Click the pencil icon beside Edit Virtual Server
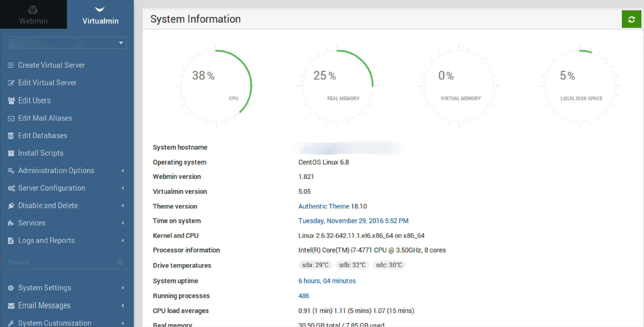This screenshot has height=327, width=644. (x=11, y=83)
